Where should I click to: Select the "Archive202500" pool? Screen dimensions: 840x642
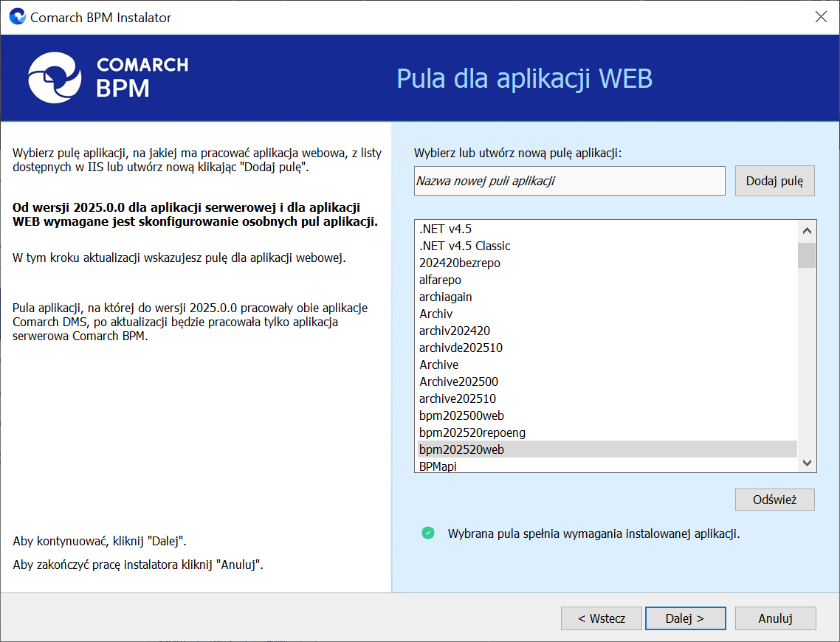[x=607, y=382]
